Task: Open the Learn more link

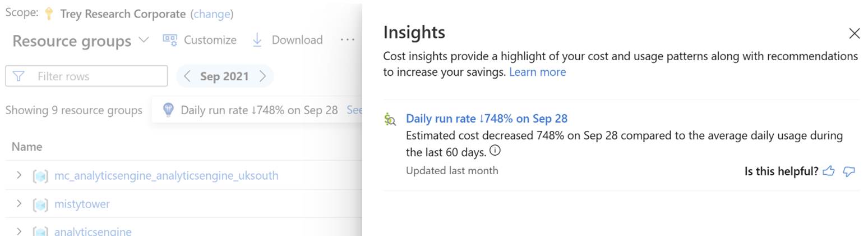Action: pos(537,72)
